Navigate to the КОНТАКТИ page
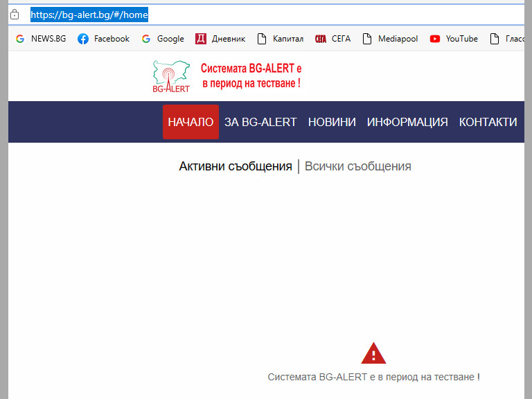Viewport: 532px width, 399px height. click(488, 122)
